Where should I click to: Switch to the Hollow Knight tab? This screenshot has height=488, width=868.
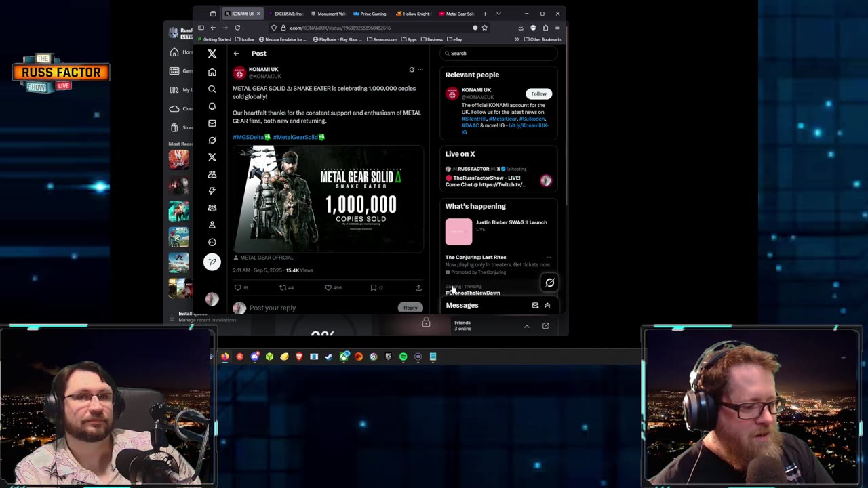click(x=414, y=14)
